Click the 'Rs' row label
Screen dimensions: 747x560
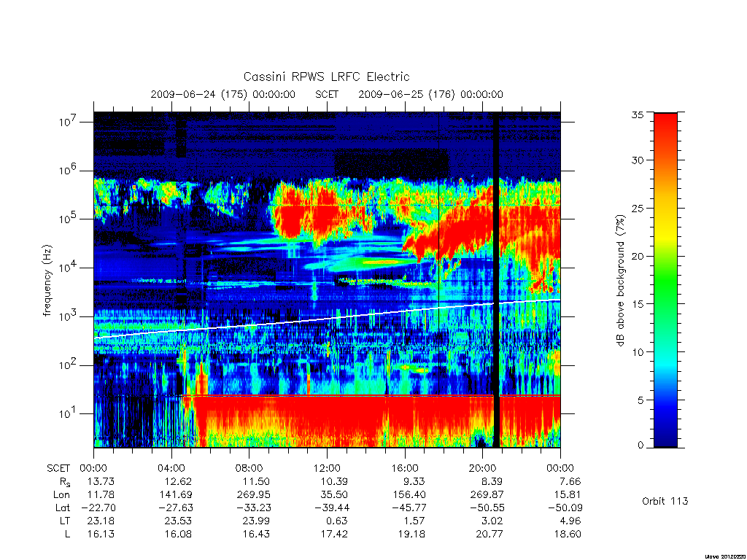(65, 482)
